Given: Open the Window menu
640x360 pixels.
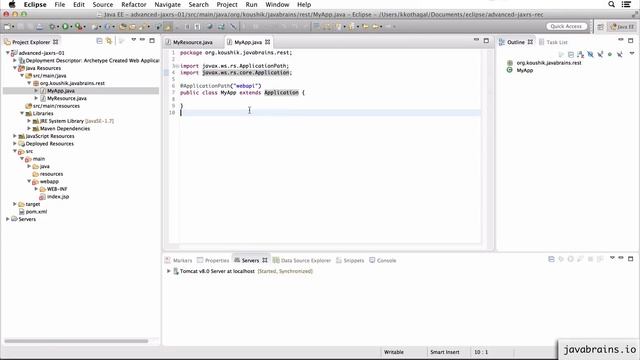Looking at the screenshot, I should [277, 4].
